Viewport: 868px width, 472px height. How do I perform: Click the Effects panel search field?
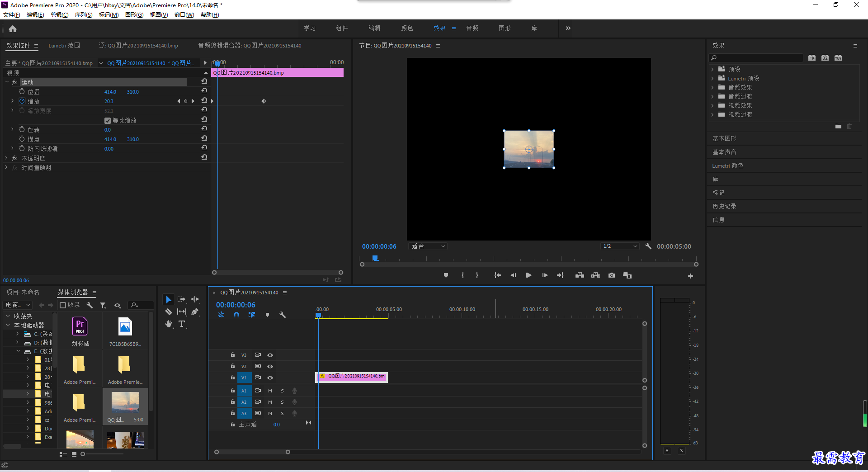pyautogui.click(x=756, y=58)
